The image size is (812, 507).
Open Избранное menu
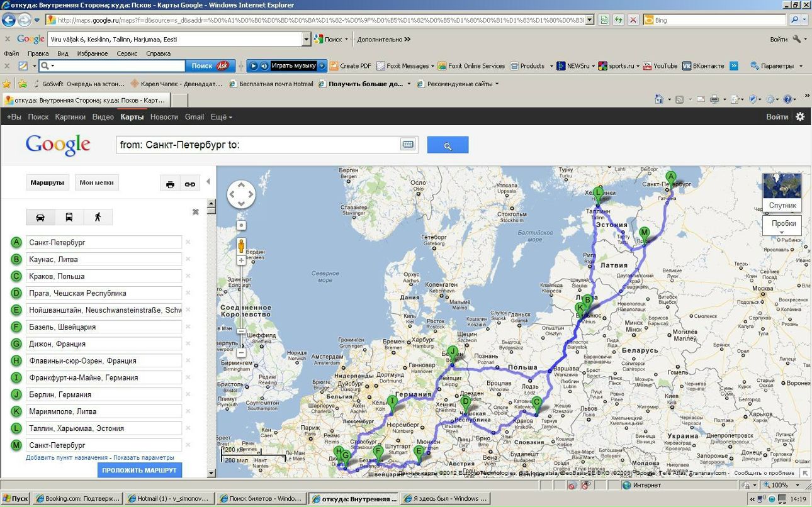point(93,53)
